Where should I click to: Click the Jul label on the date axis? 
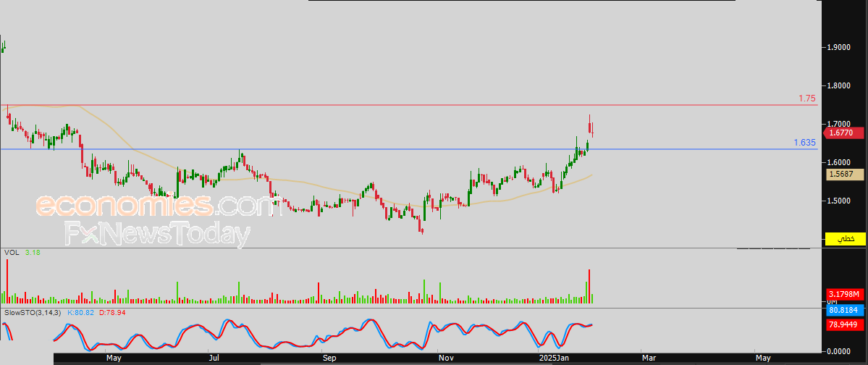tap(213, 358)
